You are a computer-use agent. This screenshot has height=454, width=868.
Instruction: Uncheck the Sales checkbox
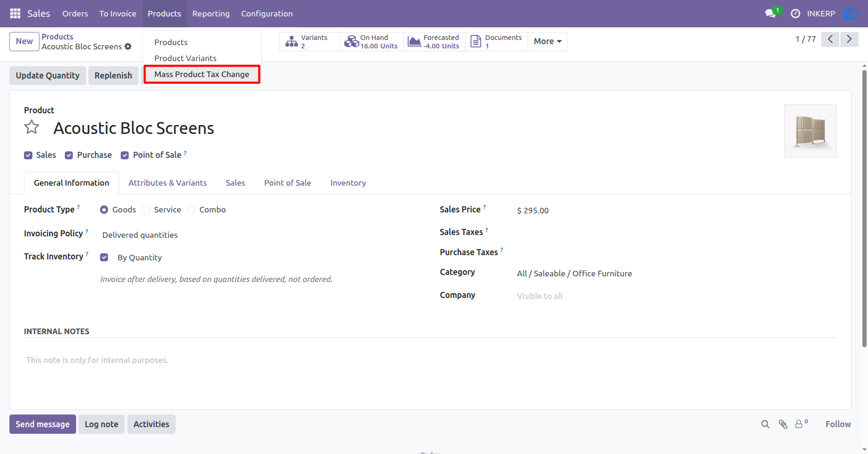(28, 156)
